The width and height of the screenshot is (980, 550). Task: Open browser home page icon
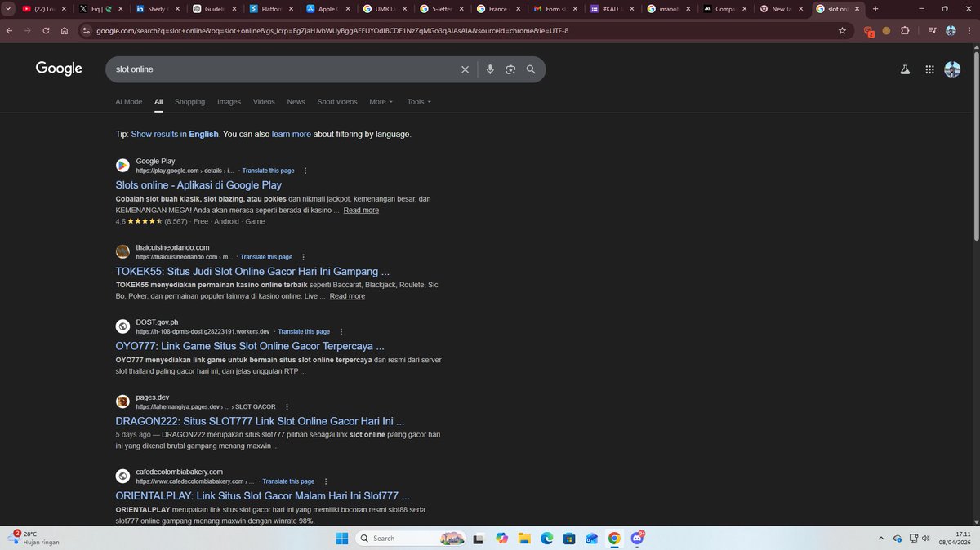(x=65, y=31)
